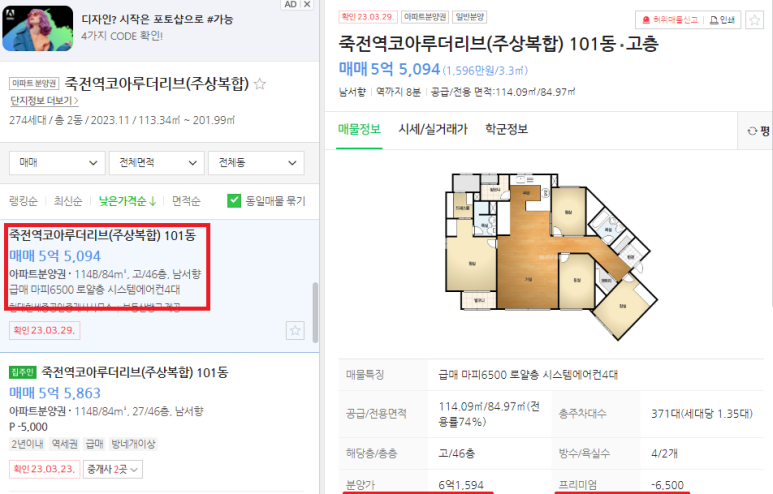Close the ad with X icon

[307, 4]
